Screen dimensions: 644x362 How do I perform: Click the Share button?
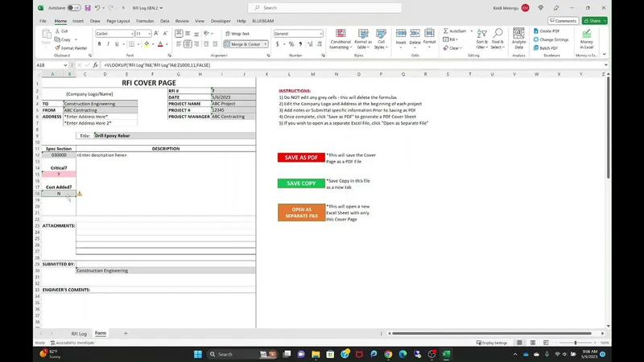pos(594,21)
